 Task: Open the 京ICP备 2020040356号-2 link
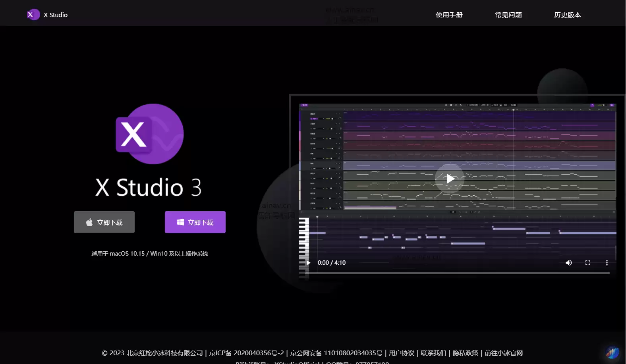click(247, 353)
